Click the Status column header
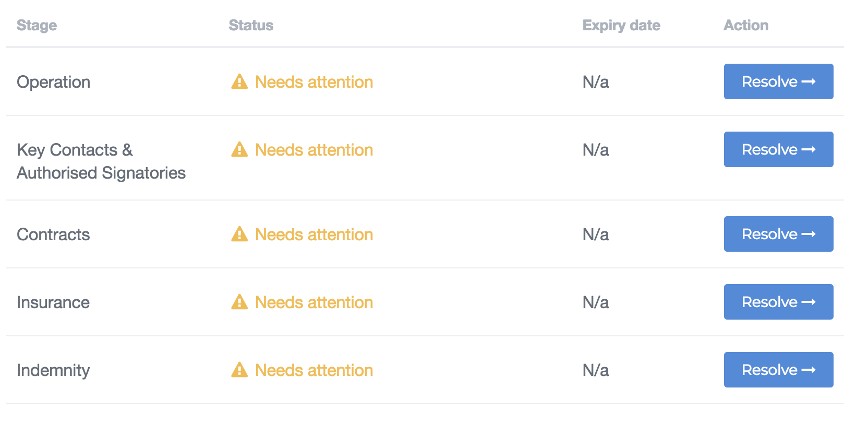The width and height of the screenshot is (868, 423). pos(251,25)
